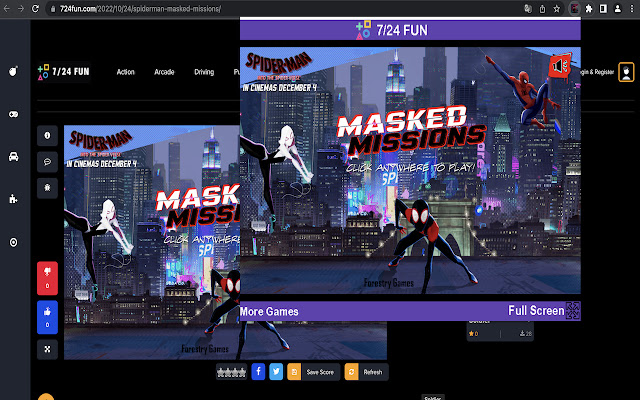Open the Action games menu
Image resolution: width=640 pixels, height=400 pixels.
(x=125, y=72)
